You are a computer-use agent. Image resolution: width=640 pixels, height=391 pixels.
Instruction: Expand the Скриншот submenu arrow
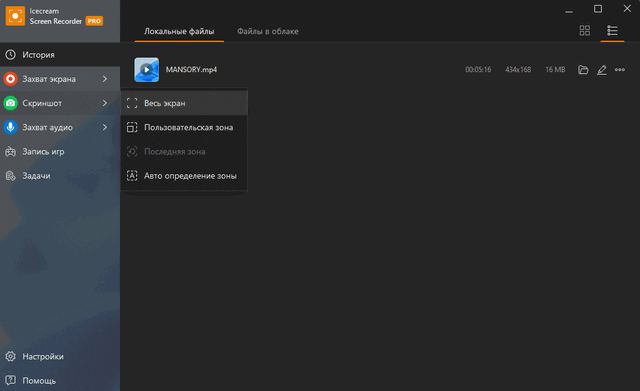coord(105,103)
